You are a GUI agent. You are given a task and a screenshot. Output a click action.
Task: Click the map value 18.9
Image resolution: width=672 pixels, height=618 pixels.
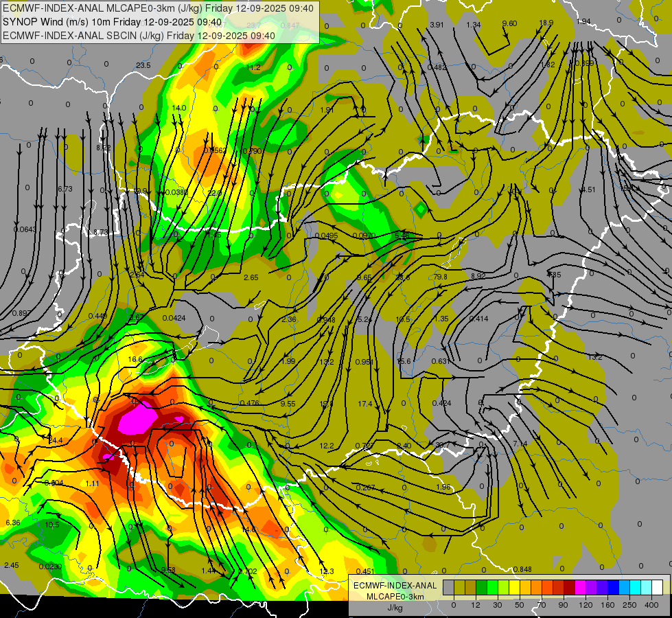546,23
